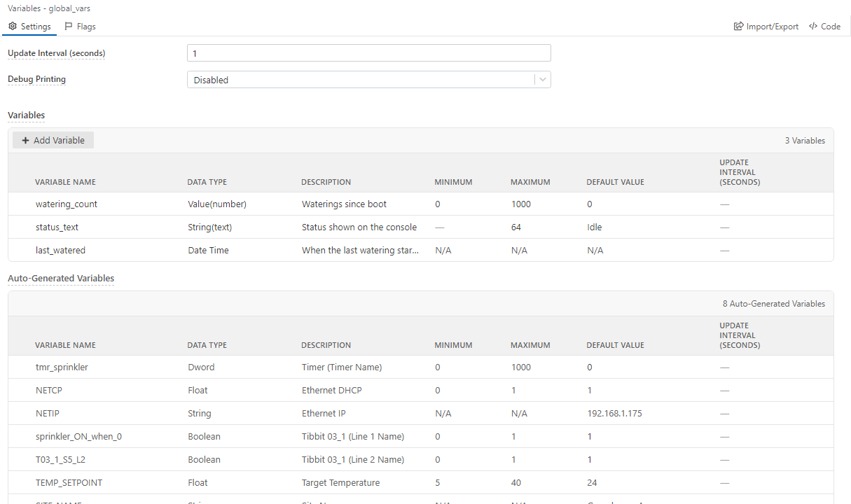The image size is (851, 504).
Task: Click the Debug Printing label
Action: click(x=36, y=79)
